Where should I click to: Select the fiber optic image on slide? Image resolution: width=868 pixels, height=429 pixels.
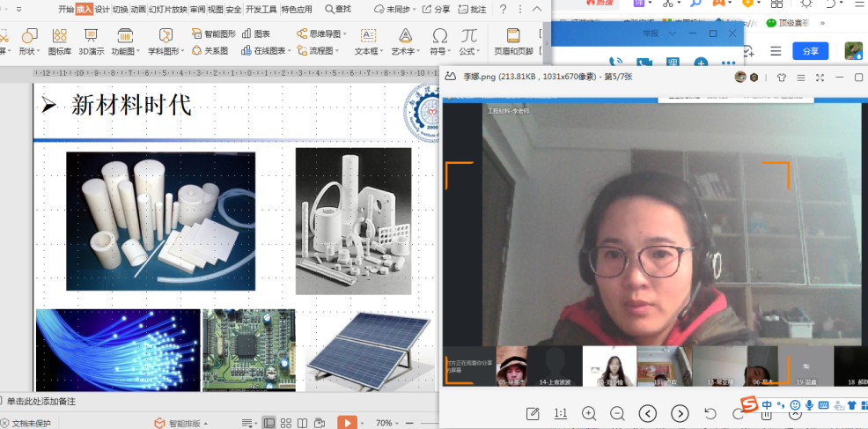click(x=118, y=351)
